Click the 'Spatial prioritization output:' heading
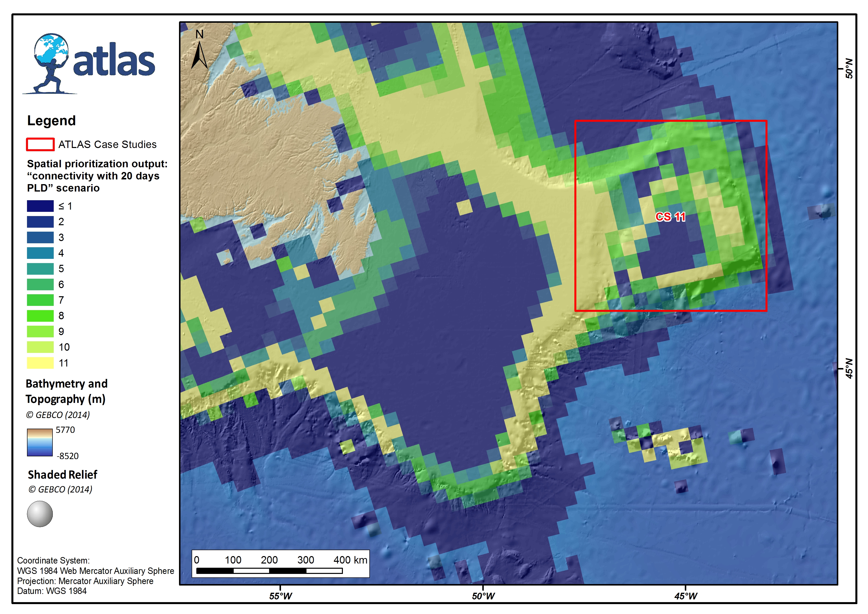Image resolution: width=868 pixels, height=614 pixels. (97, 164)
